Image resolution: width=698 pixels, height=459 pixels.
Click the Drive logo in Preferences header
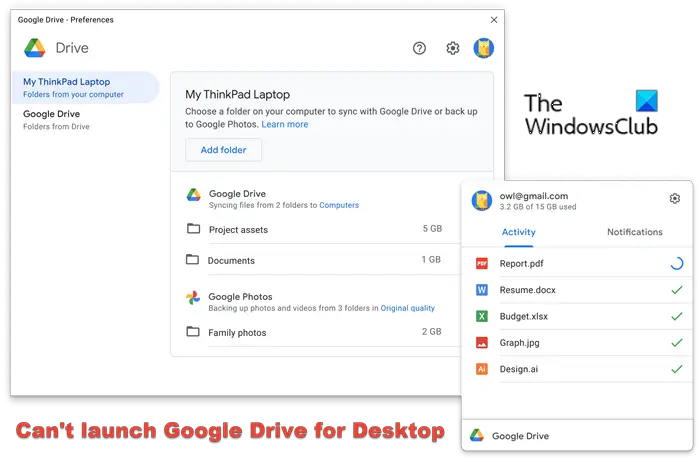pos(35,48)
